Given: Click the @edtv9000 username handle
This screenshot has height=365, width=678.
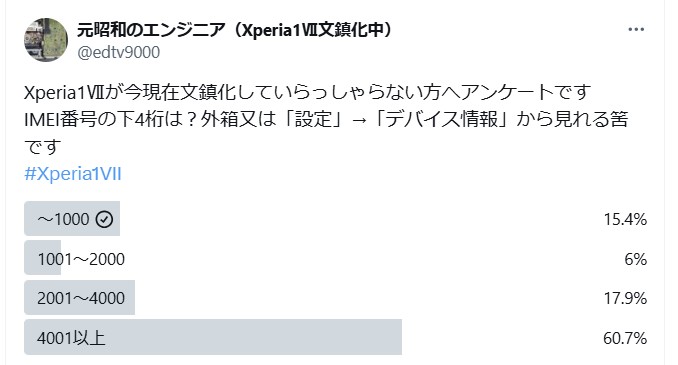Looking at the screenshot, I should (x=118, y=52).
